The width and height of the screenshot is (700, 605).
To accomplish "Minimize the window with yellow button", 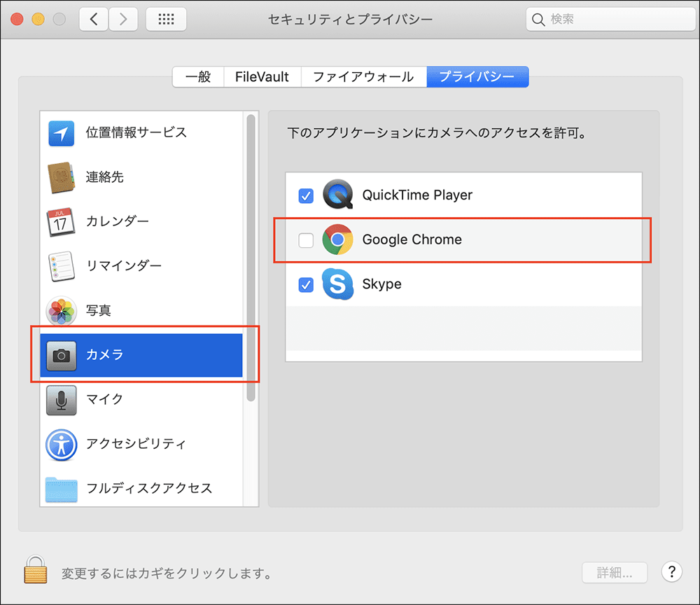I will point(38,19).
